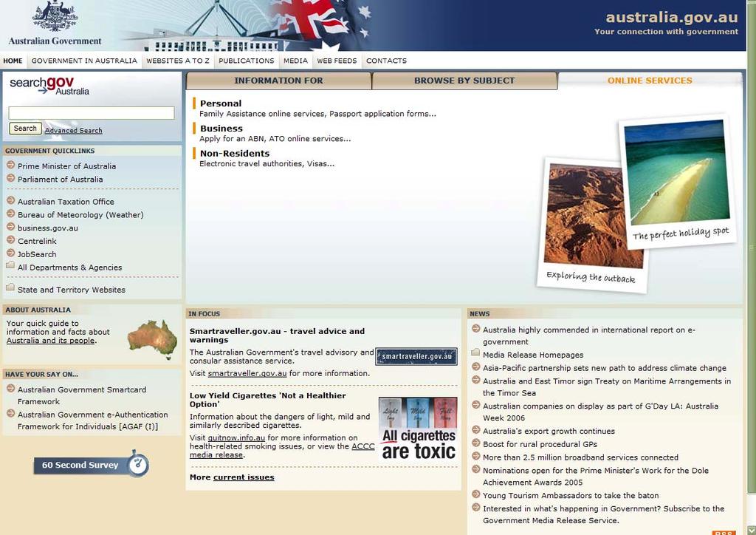Screen dimensions: 756x535
Task: Switch to the BROWSE BY SUBJECT tab
Action: coord(464,81)
